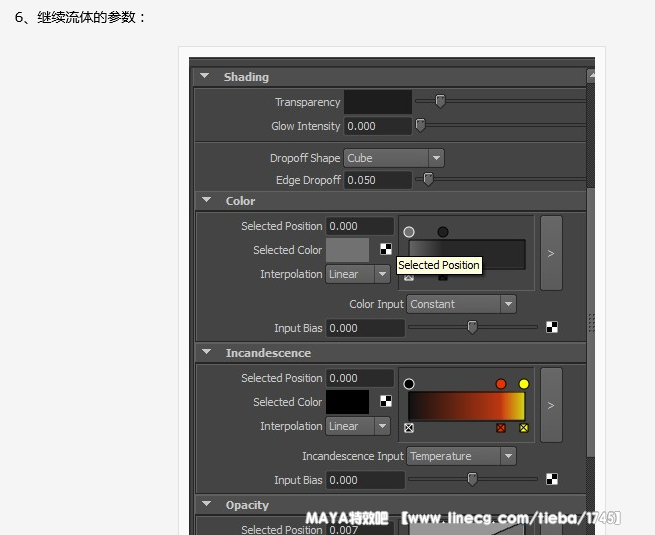Expand Incandescence ramp in larger editor
This screenshot has height=535, width=655.
coord(551,405)
